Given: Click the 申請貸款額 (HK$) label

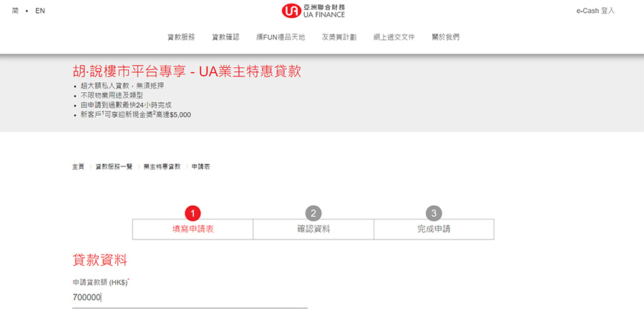Looking at the screenshot, I should (100, 283).
